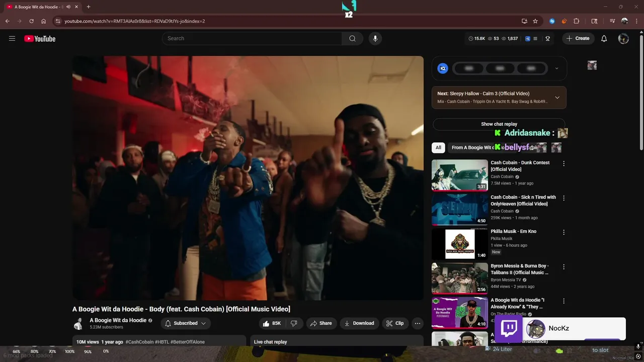Select the All filter chip

(x=438, y=147)
